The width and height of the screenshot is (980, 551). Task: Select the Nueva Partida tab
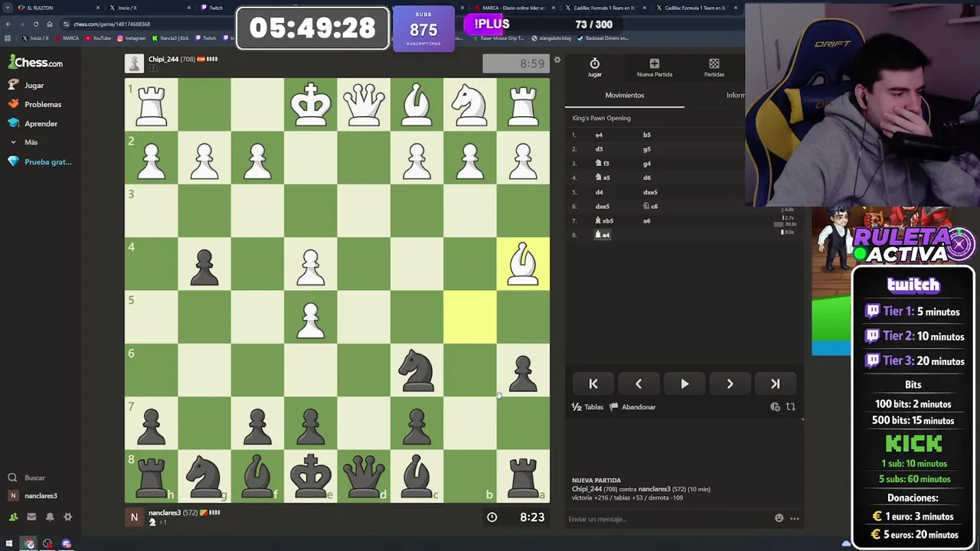coord(655,67)
